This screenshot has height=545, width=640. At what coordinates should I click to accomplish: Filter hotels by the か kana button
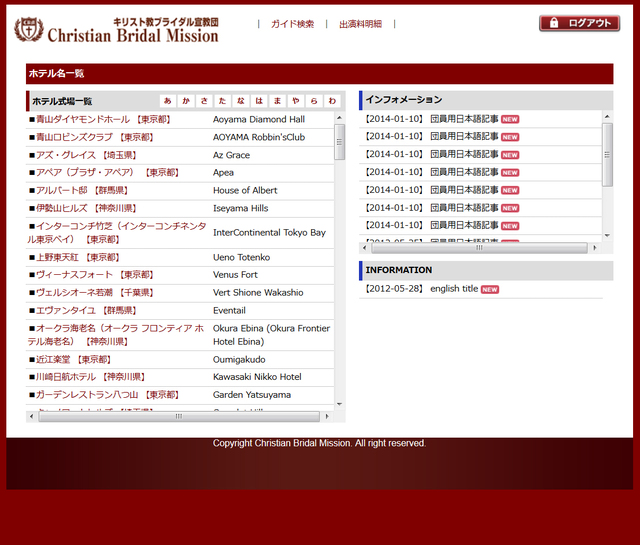[186, 101]
